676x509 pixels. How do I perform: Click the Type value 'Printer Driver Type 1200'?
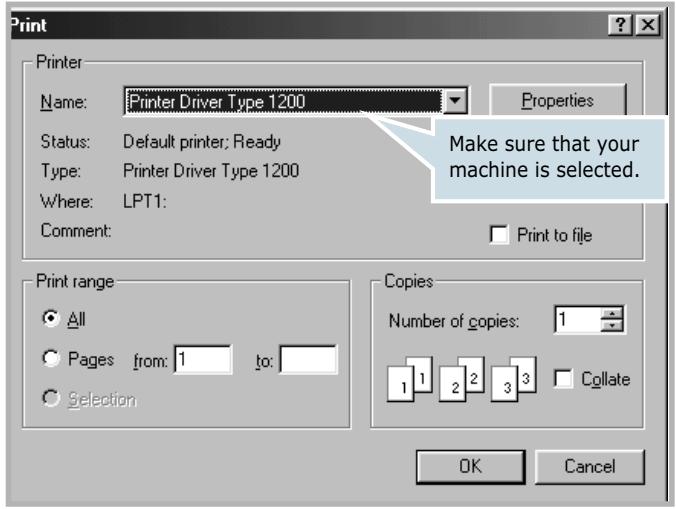point(211,171)
